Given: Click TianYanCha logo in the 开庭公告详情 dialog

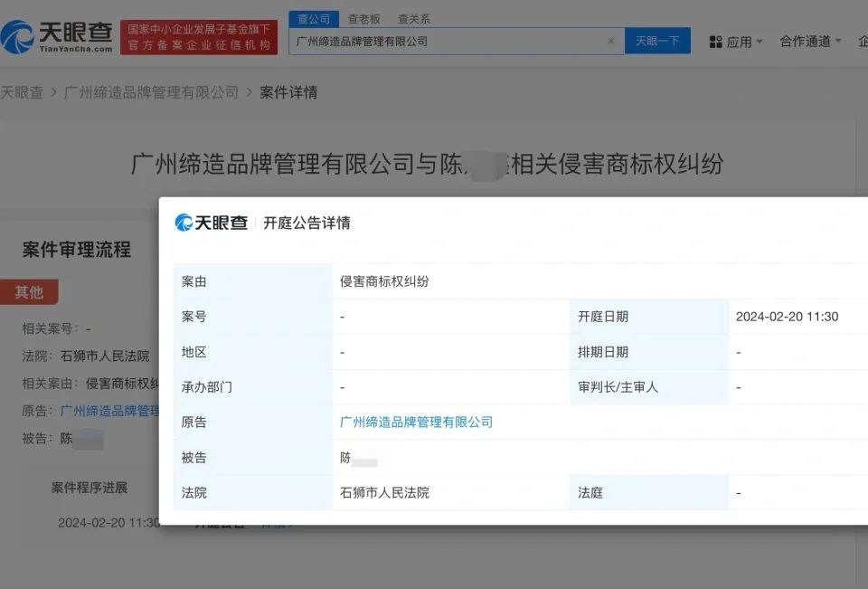Looking at the screenshot, I should click(x=211, y=223).
